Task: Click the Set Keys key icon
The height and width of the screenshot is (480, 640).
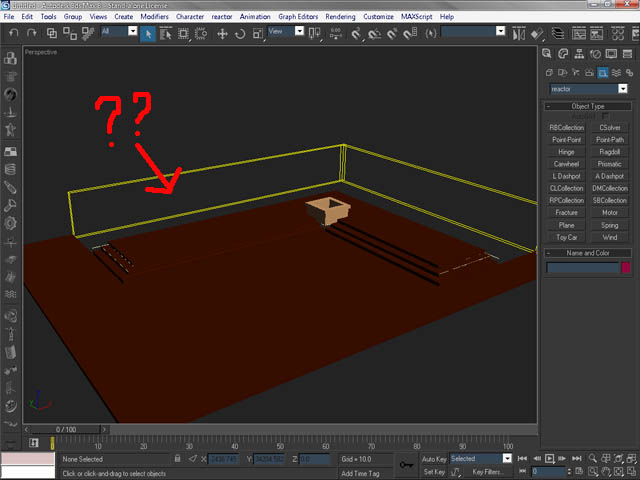Action: [x=406, y=465]
